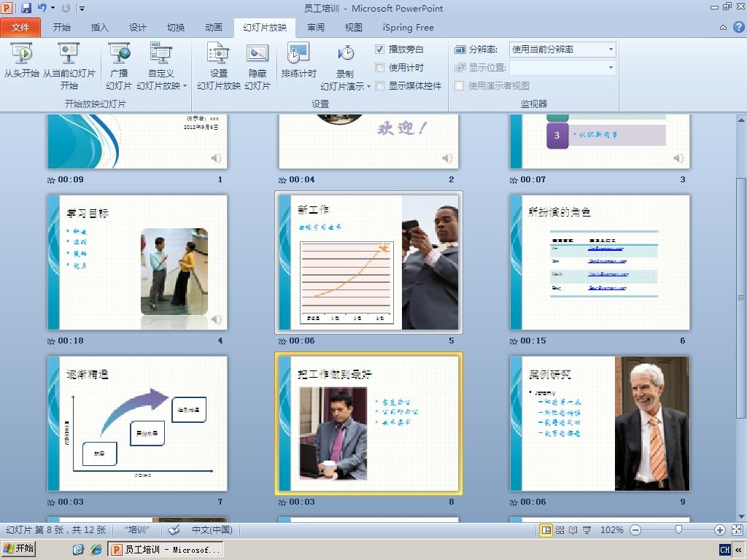Switch to Reading view in status bar
The image size is (747, 560).
click(x=573, y=530)
